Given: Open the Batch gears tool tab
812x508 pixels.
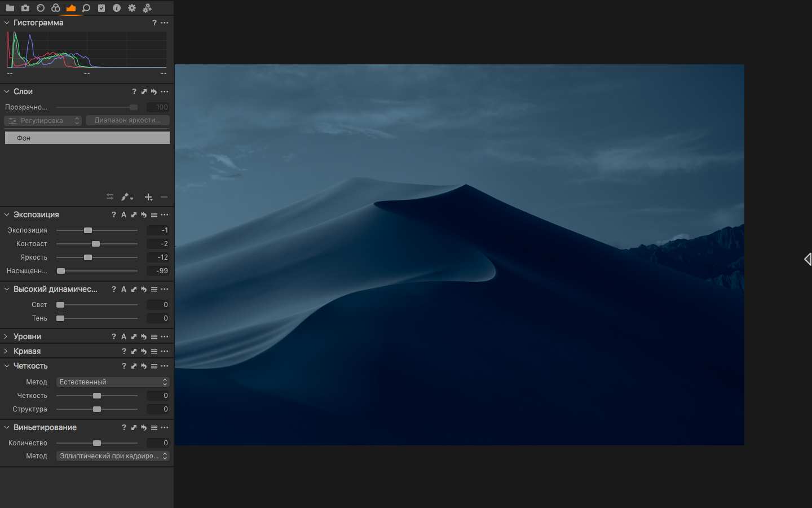Looking at the screenshot, I should (x=147, y=8).
